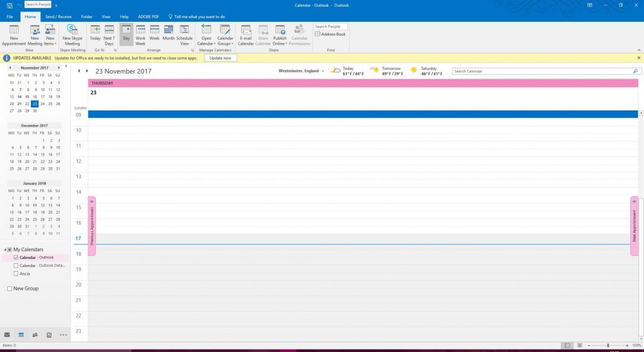
Task: Jump to the Previous Appointment
Action: (92, 226)
